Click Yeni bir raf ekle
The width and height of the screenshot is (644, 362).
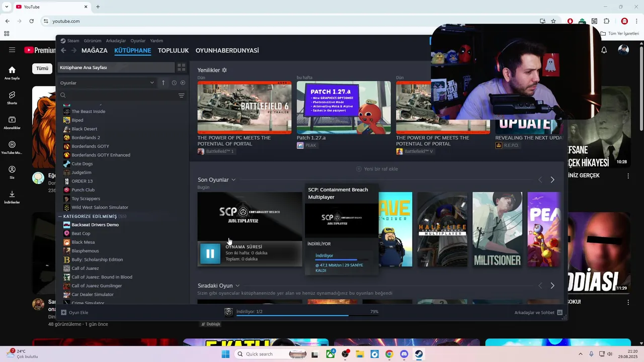(377, 169)
